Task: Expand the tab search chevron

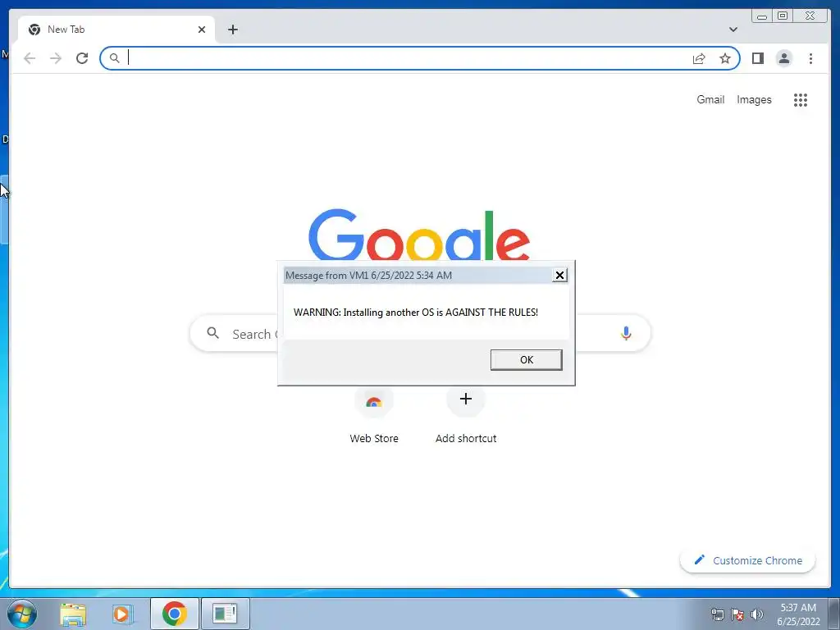Action: click(x=733, y=30)
